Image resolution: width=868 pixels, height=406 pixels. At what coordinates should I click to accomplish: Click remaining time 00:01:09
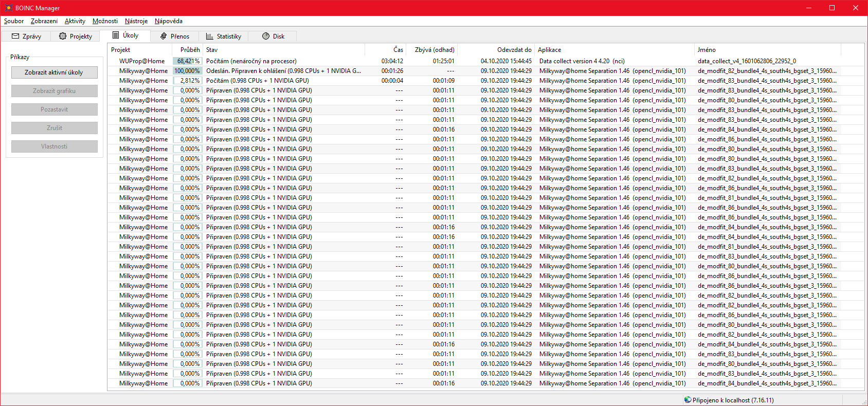pos(444,81)
